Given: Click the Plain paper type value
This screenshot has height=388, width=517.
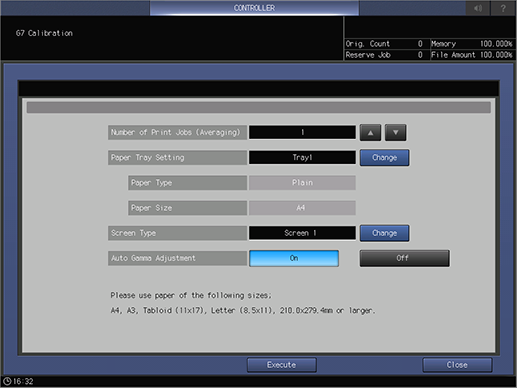Looking at the screenshot, I should pyautogui.click(x=302, y=183).
